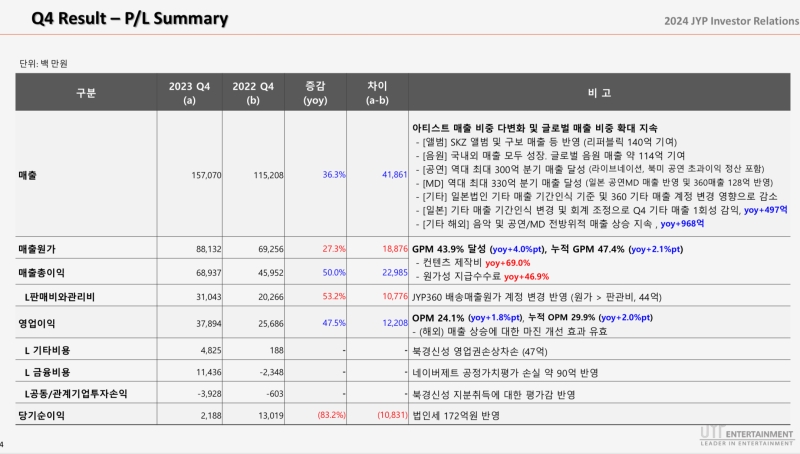
Task: Click the 기타비용 value '188'
Action: pos(277,350)
